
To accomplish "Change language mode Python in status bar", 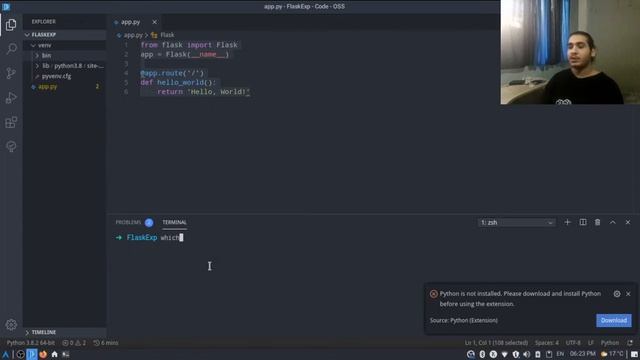I will click(610, 343).
